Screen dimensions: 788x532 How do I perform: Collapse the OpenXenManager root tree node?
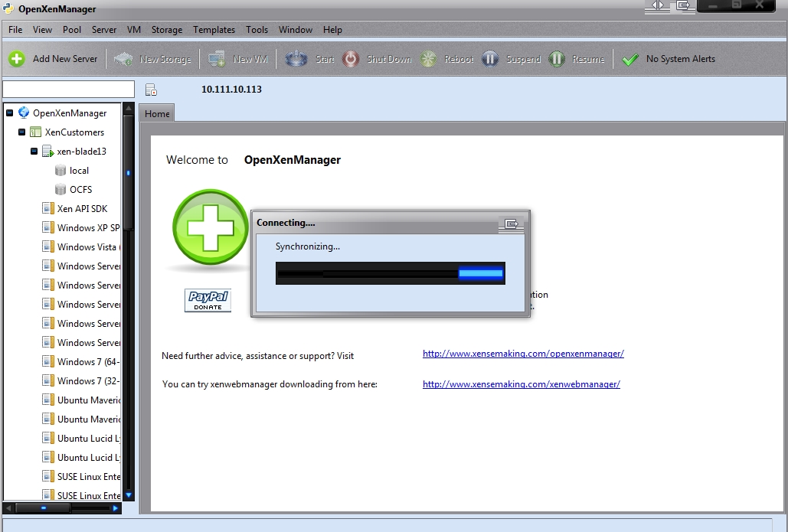[10, 113]
